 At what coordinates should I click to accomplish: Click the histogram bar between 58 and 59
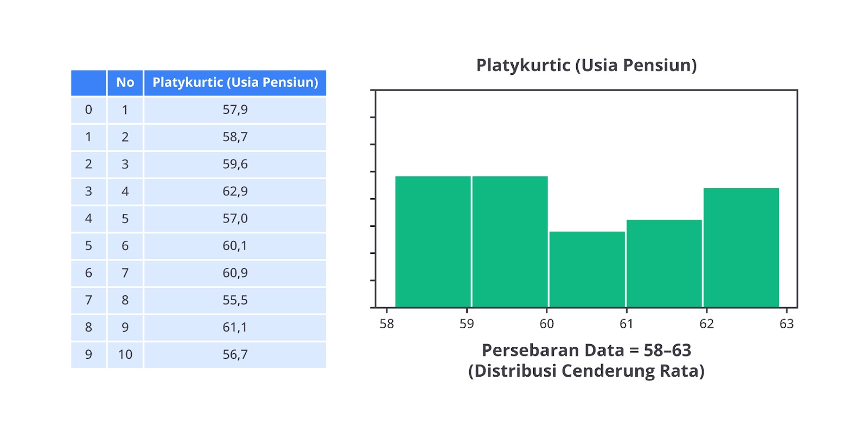pos(433,241)
